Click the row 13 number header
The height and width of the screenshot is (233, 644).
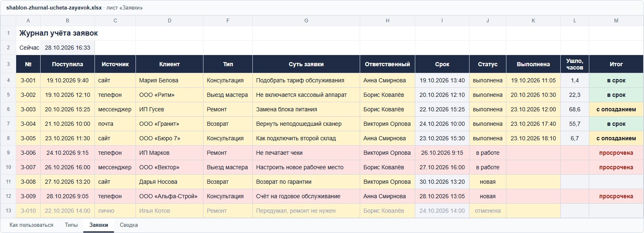pyautogui.click(x=8, y=211)
